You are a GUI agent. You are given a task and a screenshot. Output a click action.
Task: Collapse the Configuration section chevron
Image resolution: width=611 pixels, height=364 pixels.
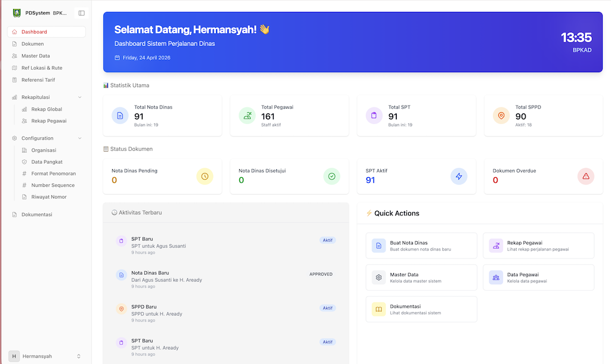[80, 138]
